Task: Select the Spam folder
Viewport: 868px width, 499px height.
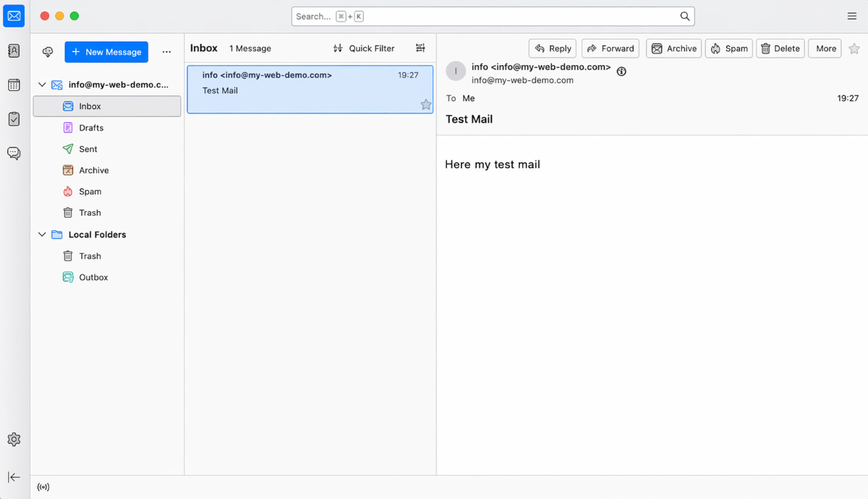Action: (x=107, y=192)
